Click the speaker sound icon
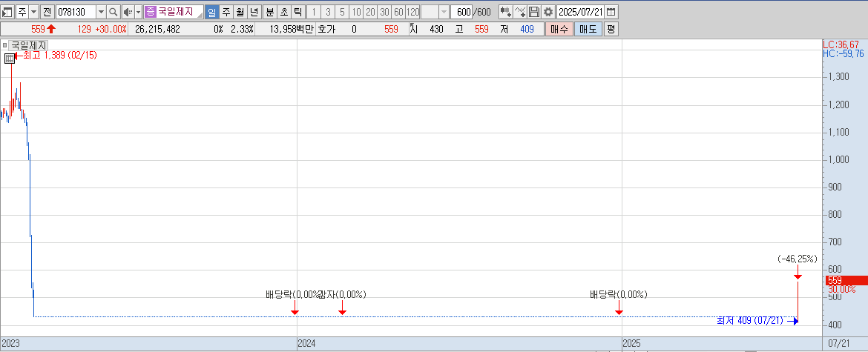This screenshot has width=868, height=352. (128, 12)
